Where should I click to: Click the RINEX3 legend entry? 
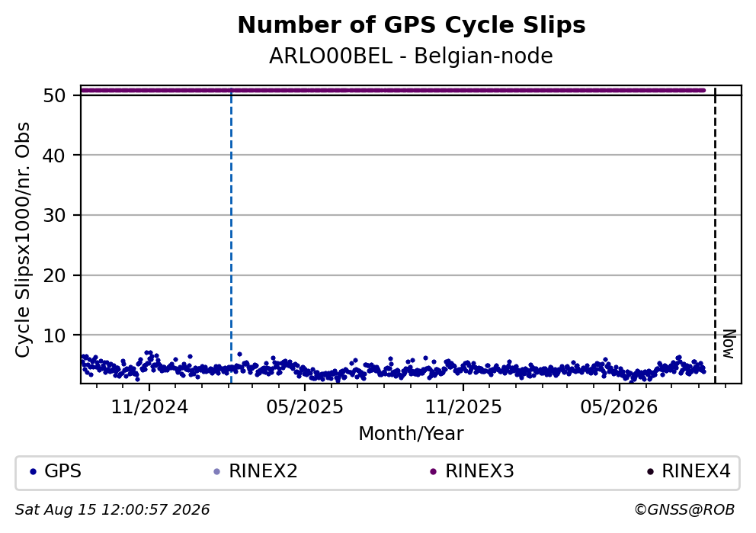tap(472, 471)
